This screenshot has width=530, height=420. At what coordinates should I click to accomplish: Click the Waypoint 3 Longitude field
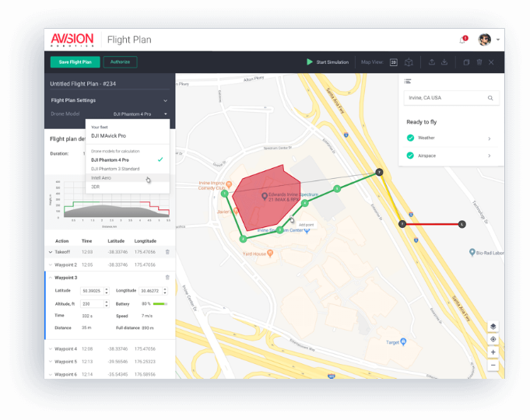click(150, 291)
